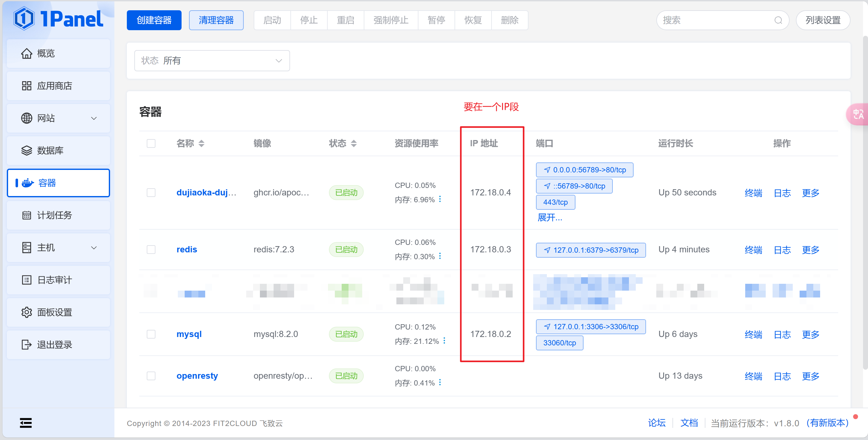Click the 创建容器 button
Image resolution: width=868 pixels, height=440 pixels.
[x=154, y=20]
